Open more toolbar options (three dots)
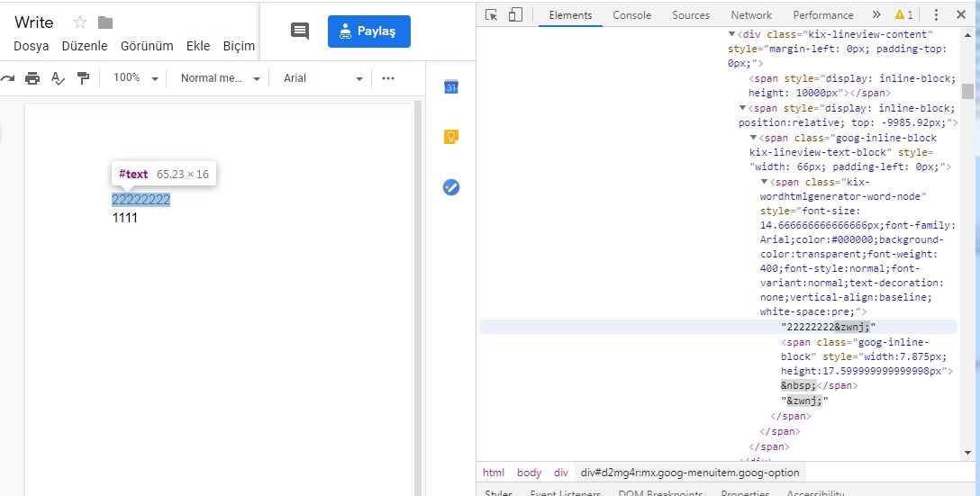The image size is (980, 496). click(388, 78)
